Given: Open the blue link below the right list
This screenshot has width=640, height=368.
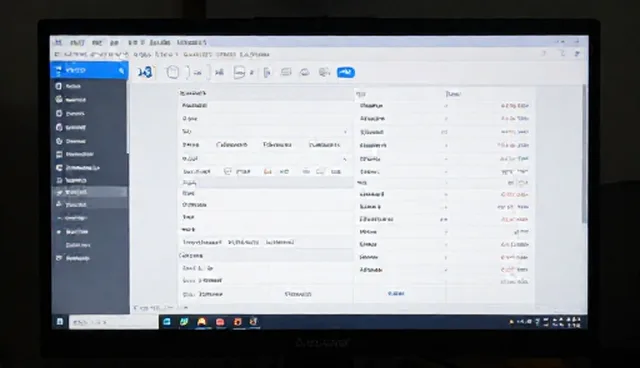Looking at the screenshot, I should [396, 293].
